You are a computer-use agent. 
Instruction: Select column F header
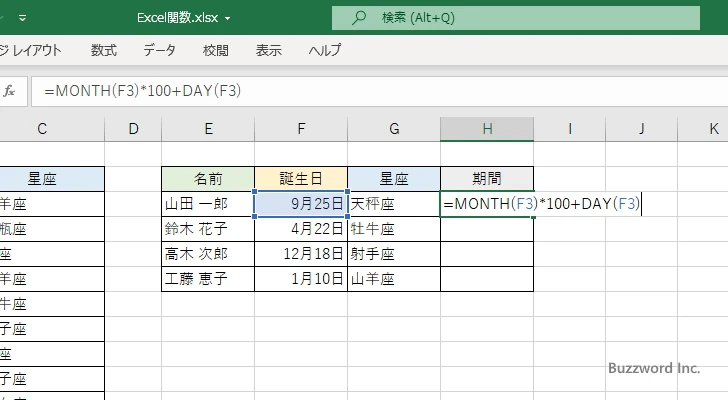point(301,129)
